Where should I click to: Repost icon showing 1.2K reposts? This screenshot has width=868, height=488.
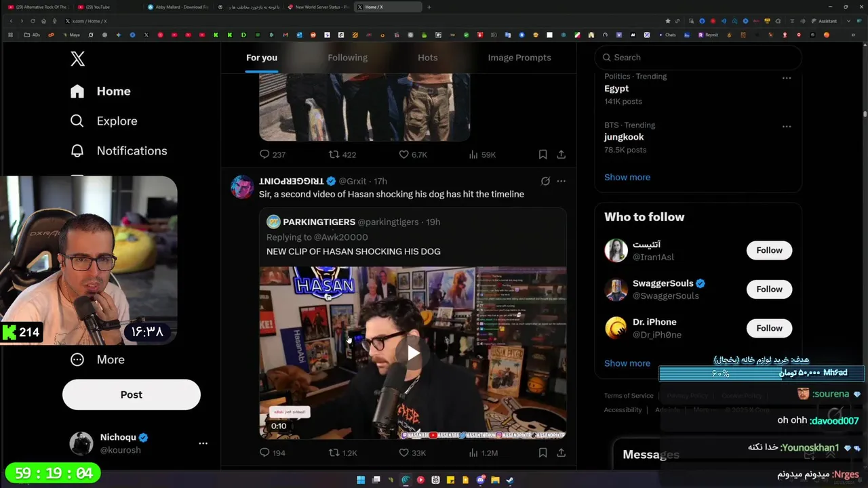point(334,453)
